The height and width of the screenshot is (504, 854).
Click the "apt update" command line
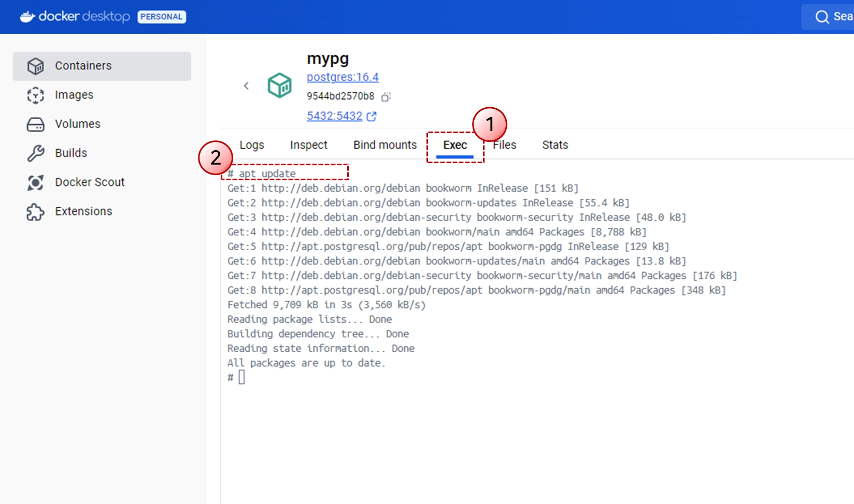coord(262,174)
